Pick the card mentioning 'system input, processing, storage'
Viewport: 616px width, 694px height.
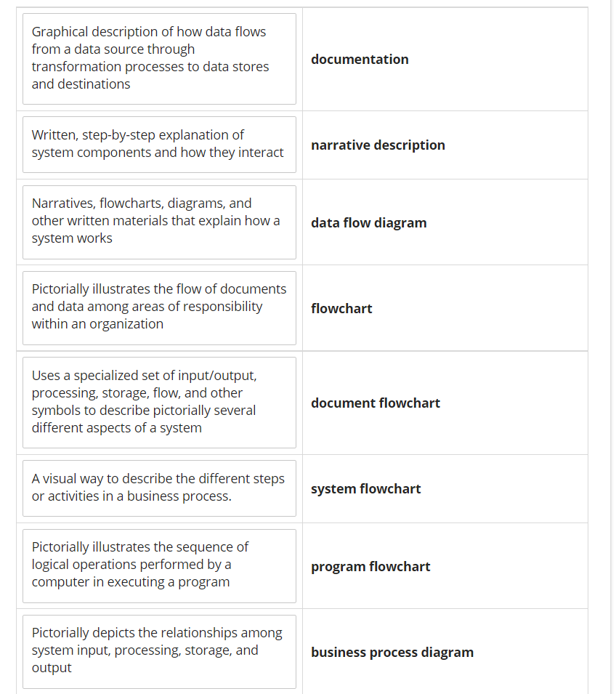pos(159,651)
